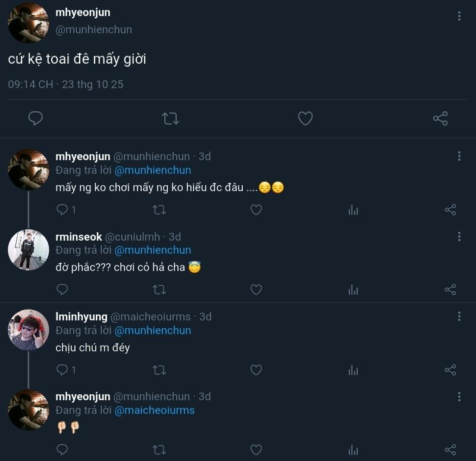Open more options on lminhyung's reply
Image resolution: width=476 pixels, height=461 pixels.
pyautogui.click(x=459, y=316)
